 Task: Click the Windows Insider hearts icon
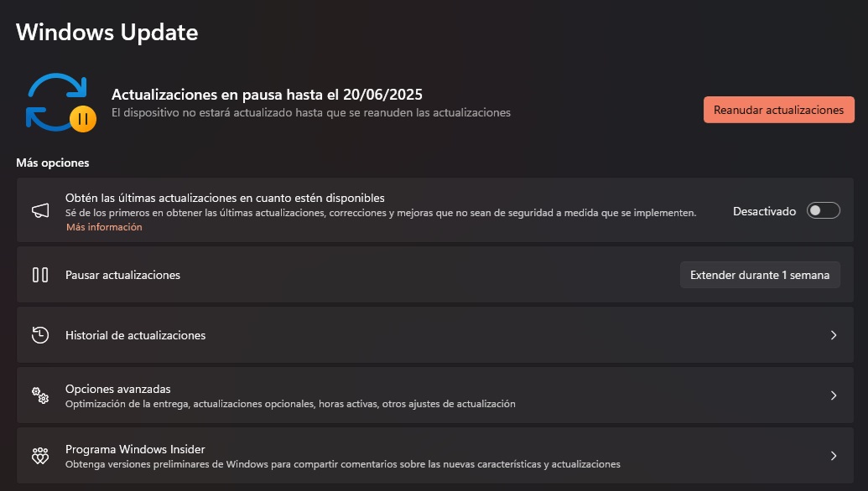click(x=40, y=456)
